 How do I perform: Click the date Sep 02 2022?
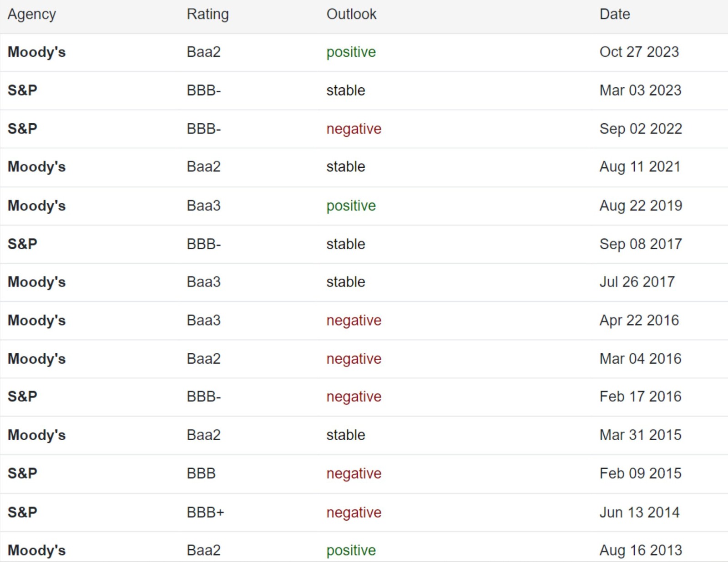point(641,129)
